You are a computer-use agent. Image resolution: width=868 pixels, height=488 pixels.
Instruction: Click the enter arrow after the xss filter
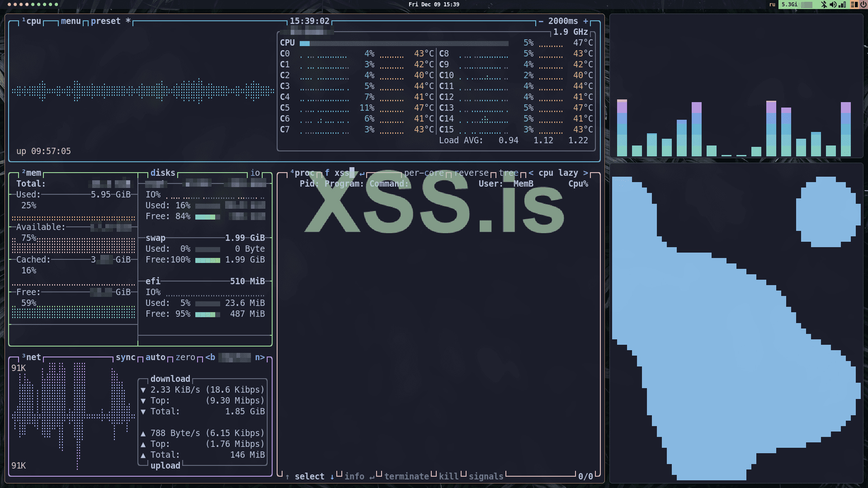coord(362,173)
